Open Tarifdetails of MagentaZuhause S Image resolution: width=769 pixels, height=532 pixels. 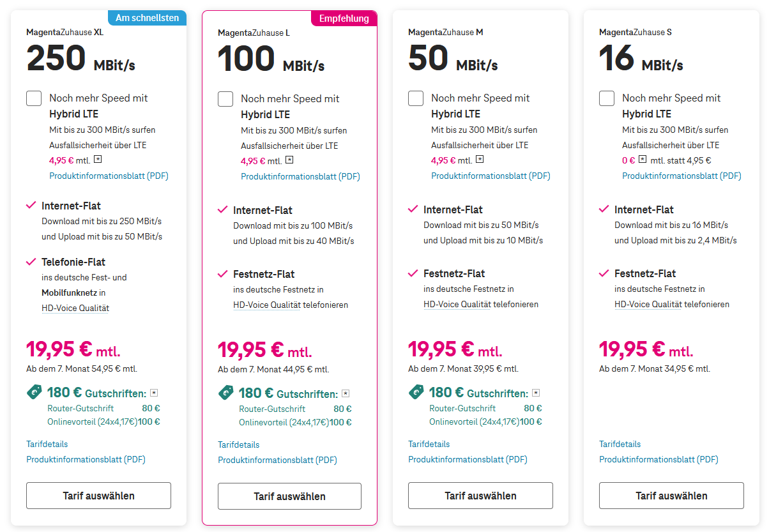pos(620,444)
